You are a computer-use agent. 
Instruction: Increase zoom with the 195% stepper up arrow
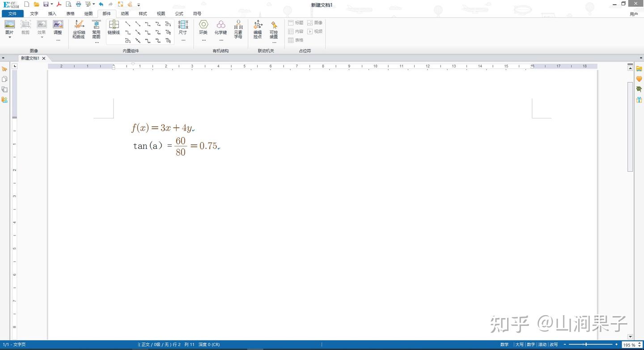[640, 343]
